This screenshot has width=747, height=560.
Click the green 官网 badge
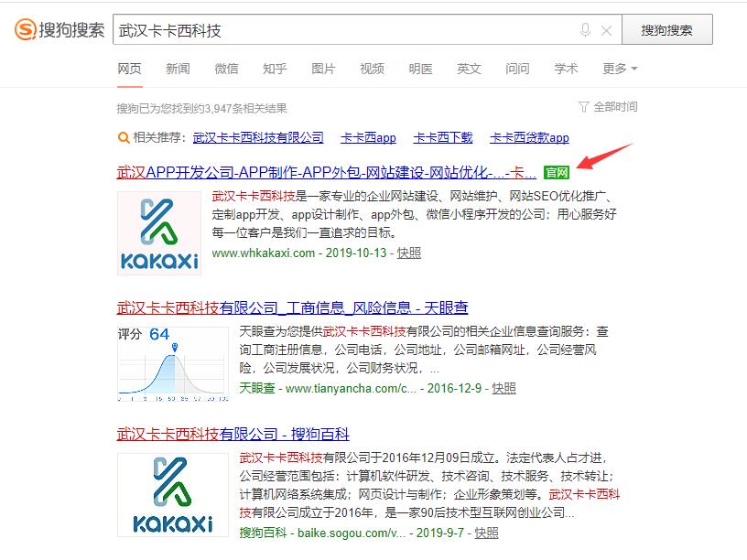point(557,172)
